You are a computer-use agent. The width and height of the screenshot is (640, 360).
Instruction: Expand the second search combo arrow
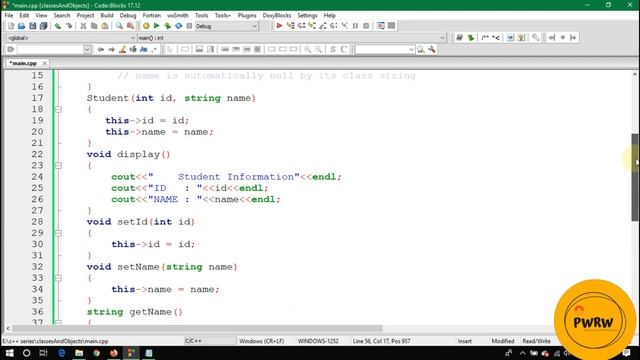tap(411, 49)
